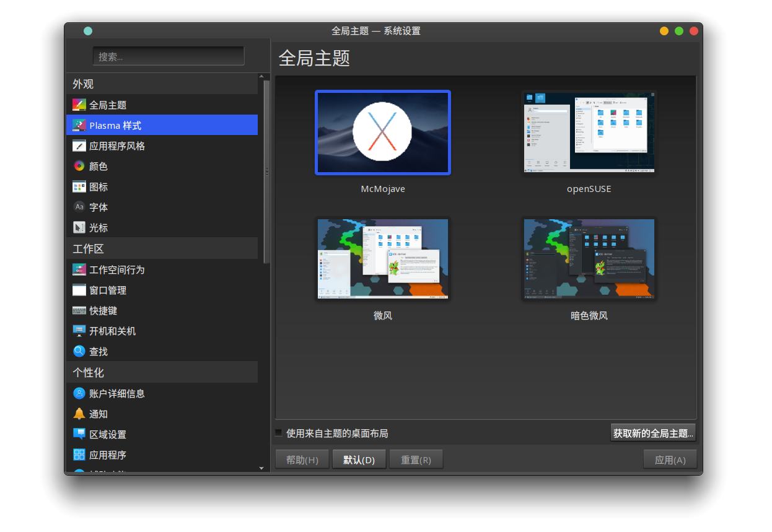Viewport: 772px width, 532px height.
Task: Click the Plasma 样式 sidebar icon
Action: (79, 126)
